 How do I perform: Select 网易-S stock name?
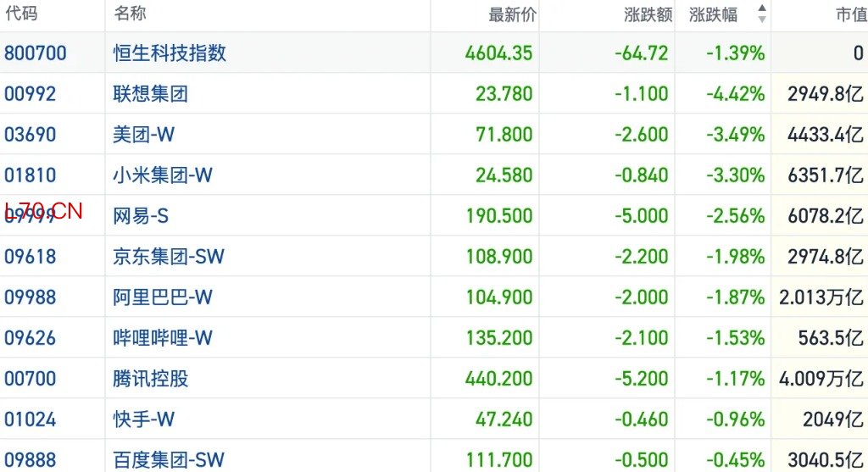pos(141,216)
